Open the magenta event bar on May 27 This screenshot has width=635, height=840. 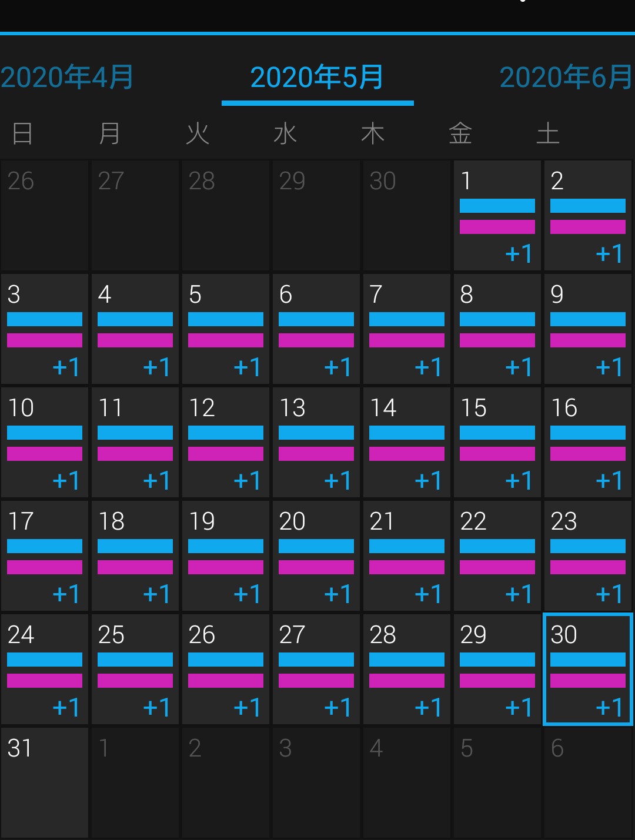316,681
